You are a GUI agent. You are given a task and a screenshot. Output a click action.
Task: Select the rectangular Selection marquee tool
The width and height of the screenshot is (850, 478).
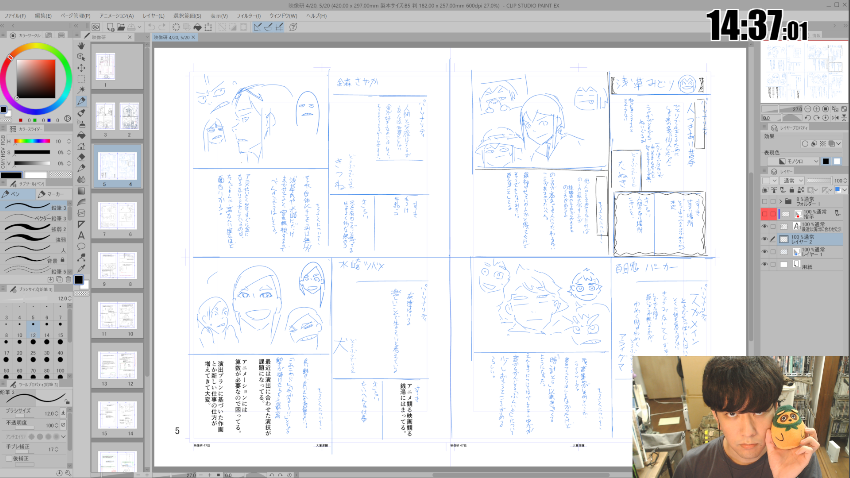[81, 79]
